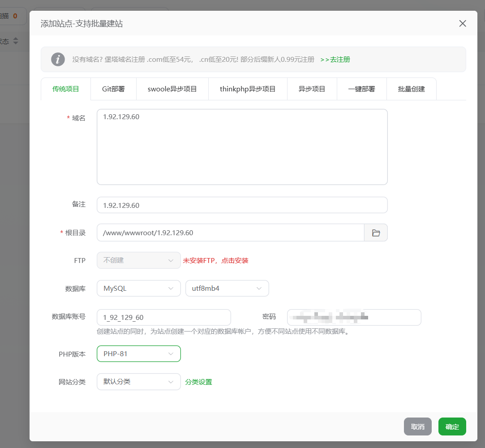Screen dimensions: 485x448
Task: Open the FTP 不创建 dropdown
Action: tap(138, 260)
